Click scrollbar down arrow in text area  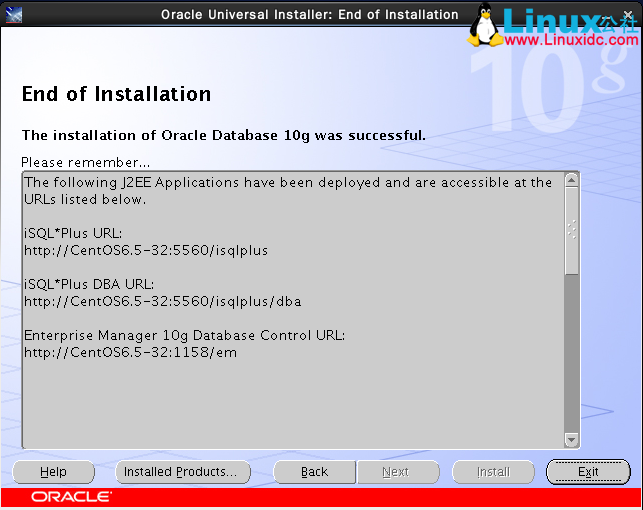572,440
